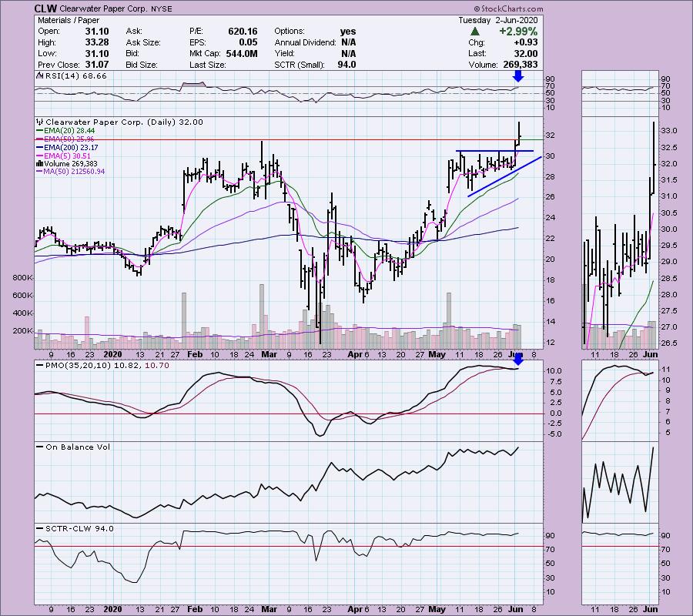Click the Open value 31.10
The height and width of the screenshot is (616, 693).
pyautogui.click(x=97, y=32)
